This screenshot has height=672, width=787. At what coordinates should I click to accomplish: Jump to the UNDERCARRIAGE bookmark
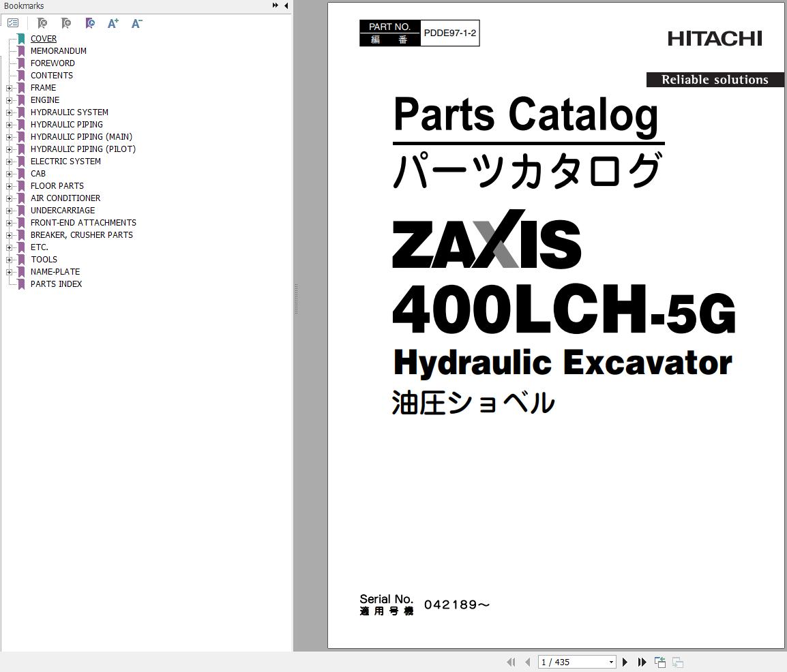pos(63,211)
